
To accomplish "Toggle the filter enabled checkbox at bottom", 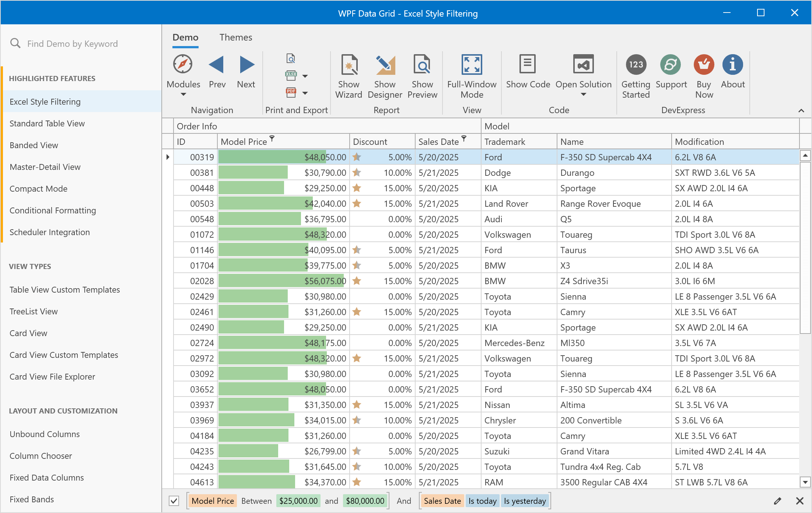I will click(173, 501).
